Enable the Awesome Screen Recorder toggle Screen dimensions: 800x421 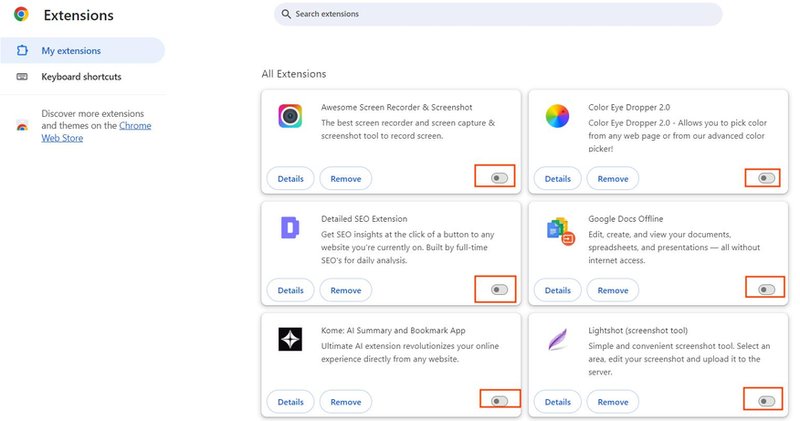click(x=499, y=178)
